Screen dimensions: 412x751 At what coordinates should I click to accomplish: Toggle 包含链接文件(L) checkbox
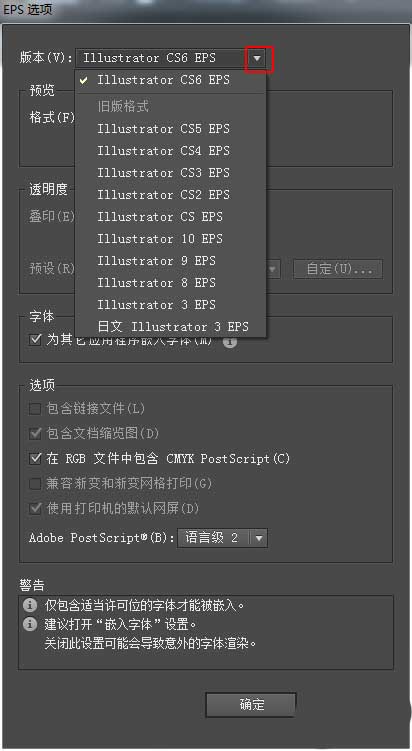point(35,409)
